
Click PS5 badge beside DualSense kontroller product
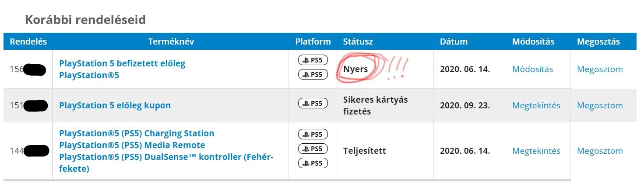click(x=313, y=163)
